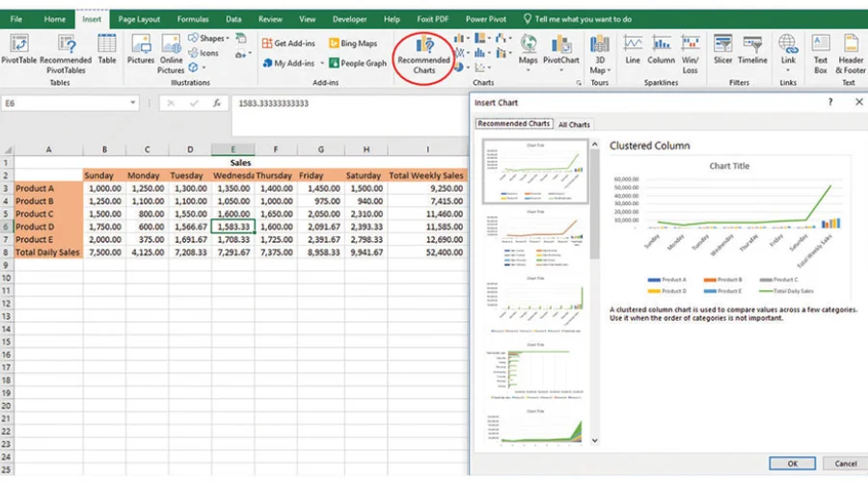Click the formula bar value 1583.33333333333

(274, 103)
